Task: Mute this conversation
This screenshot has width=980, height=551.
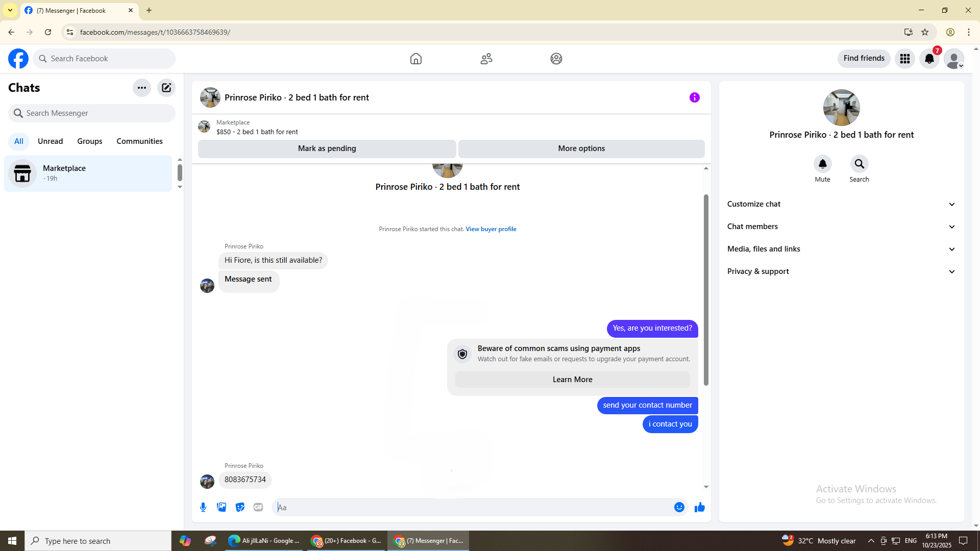Action: 822,164
